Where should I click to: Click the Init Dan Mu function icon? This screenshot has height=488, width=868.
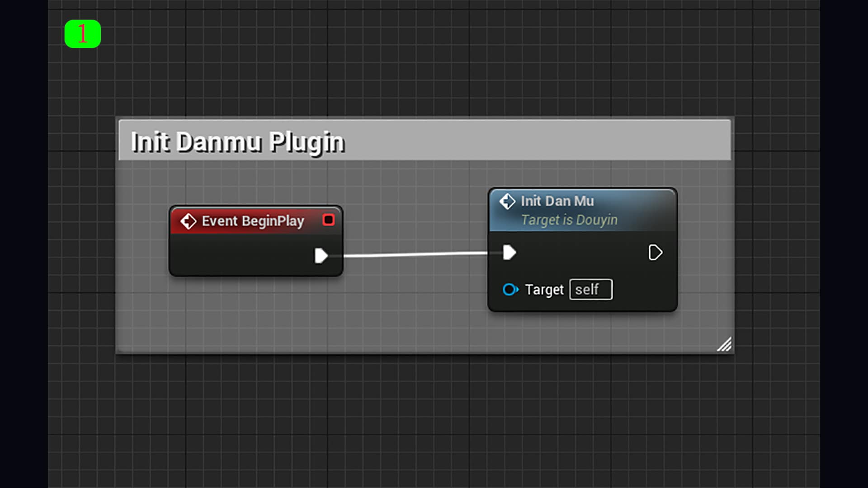507,201
